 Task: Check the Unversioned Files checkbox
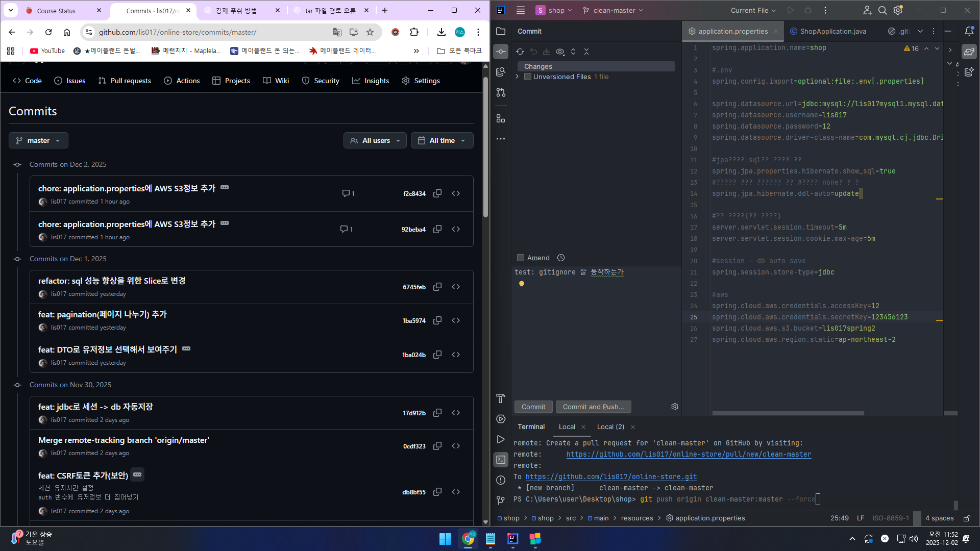(528, 77)
